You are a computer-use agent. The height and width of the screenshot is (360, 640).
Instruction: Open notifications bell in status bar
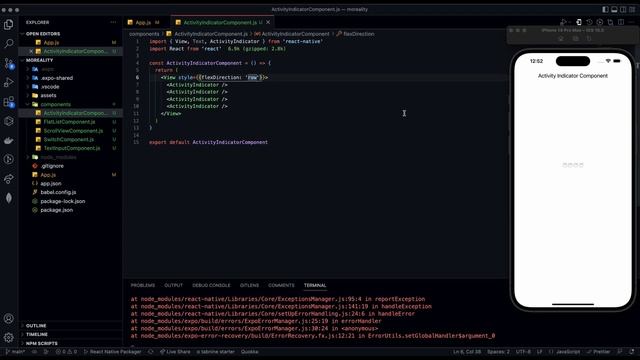click(631, 352)
